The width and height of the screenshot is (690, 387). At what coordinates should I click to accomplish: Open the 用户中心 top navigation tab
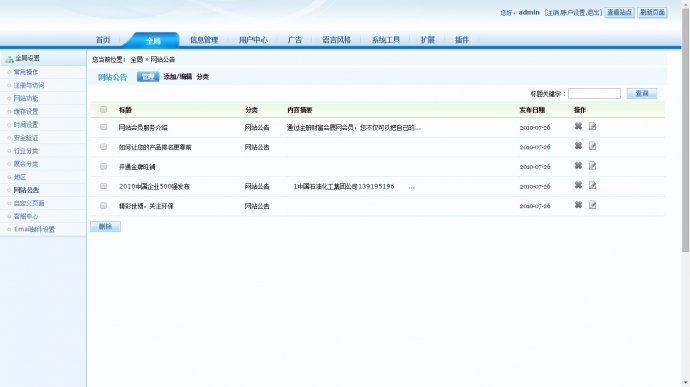coord(253,40)
